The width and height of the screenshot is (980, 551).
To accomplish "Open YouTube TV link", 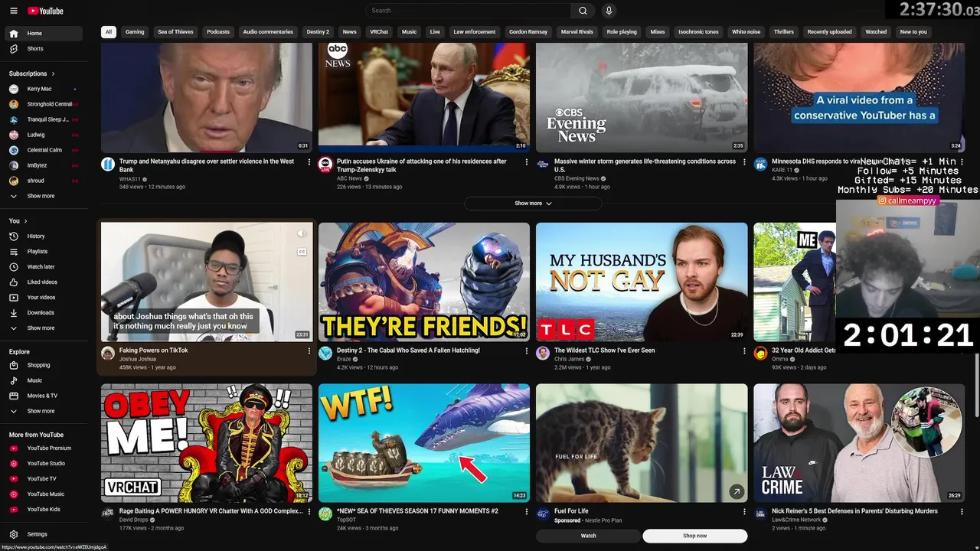I will (x=44, y=479).
